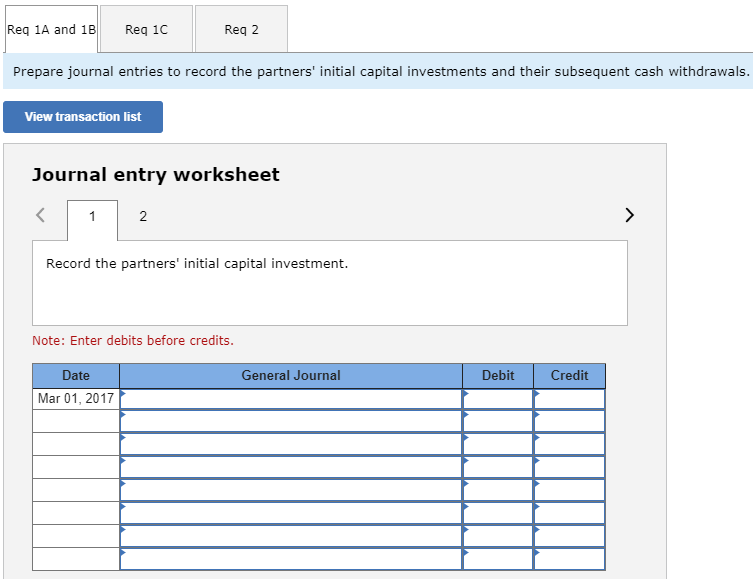This screenshot has height=579, width=753.
Task: Click the Credit field in fifth row
Action: pos(569,490)
